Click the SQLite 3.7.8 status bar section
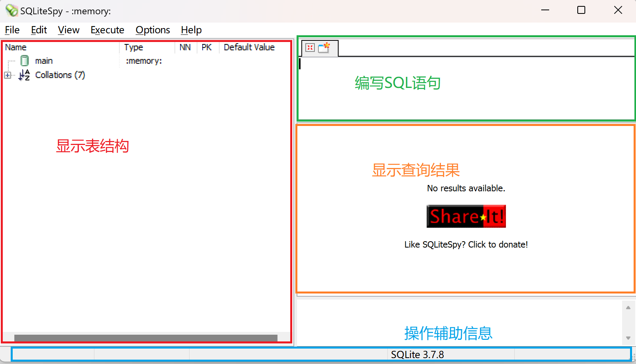 click(418, 354)
